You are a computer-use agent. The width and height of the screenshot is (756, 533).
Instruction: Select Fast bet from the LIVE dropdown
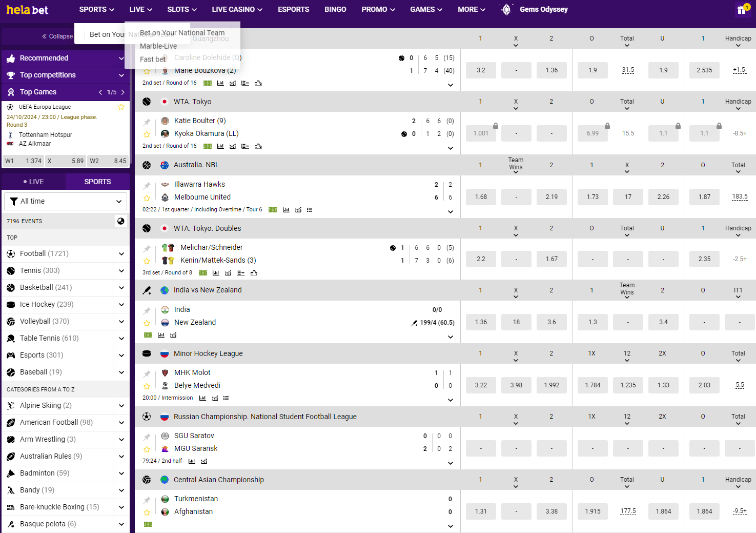coord(153,60)
